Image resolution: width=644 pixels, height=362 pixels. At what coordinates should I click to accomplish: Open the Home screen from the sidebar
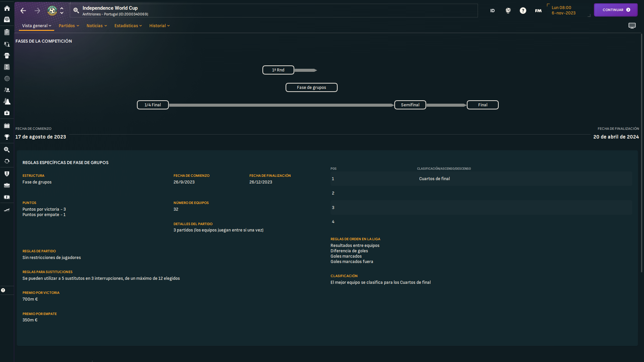pos(7,8)
